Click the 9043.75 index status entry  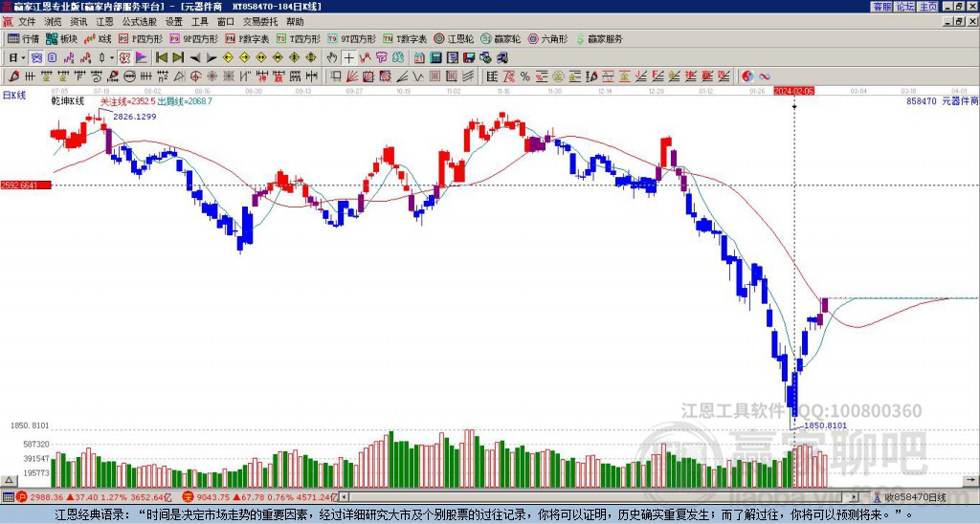point(258,498)
